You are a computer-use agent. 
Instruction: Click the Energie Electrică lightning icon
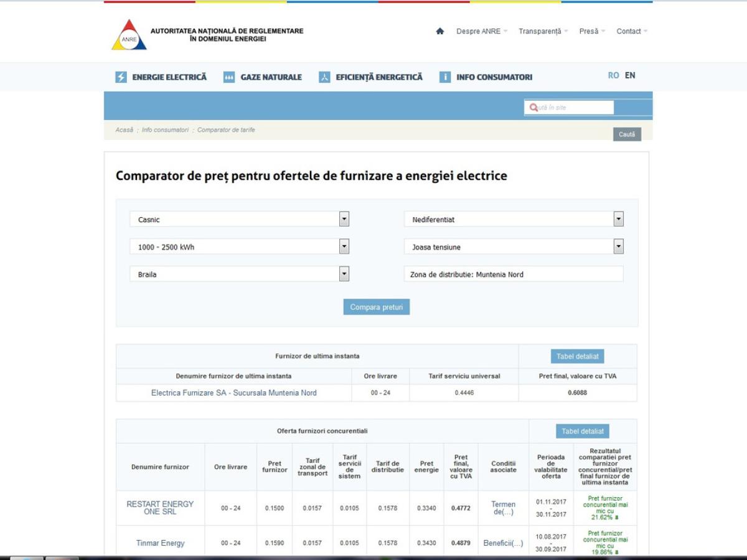(121, 77)
